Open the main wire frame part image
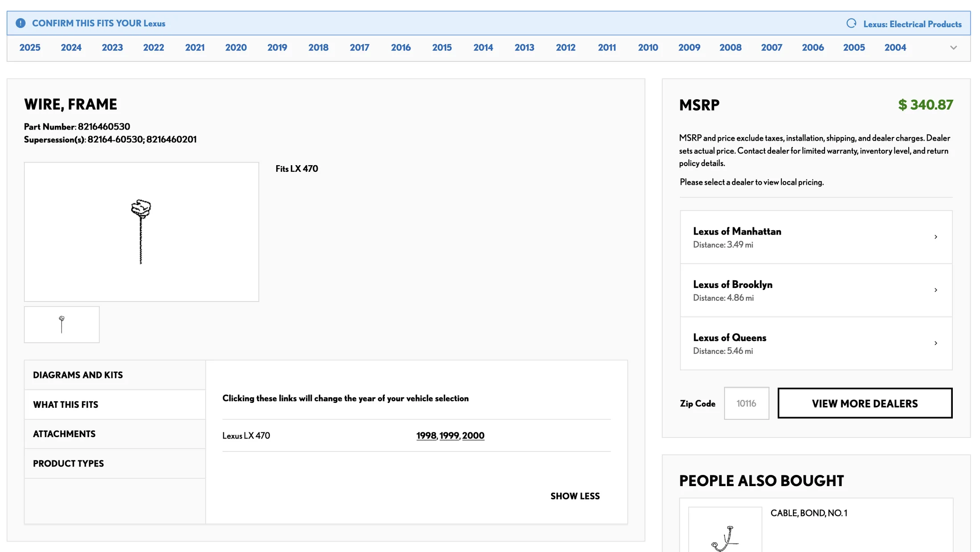The width and height of the screenshot is (980, 552). coord(141,231)
